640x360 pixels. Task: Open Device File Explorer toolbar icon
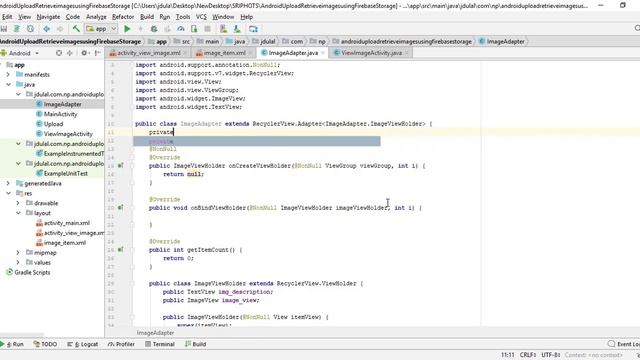(x=253, y=29)
